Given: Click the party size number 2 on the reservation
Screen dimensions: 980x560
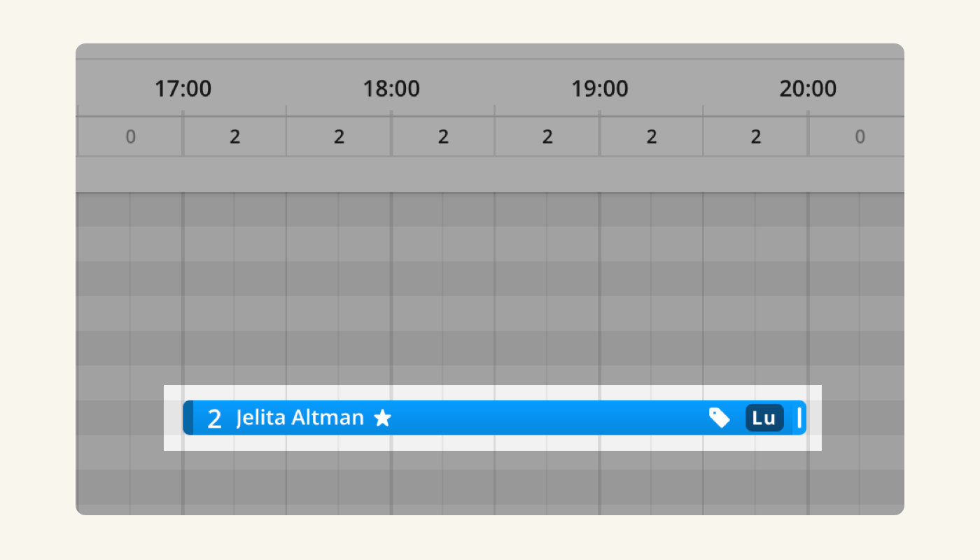Looking at the screenshot, I should [214, 419].
